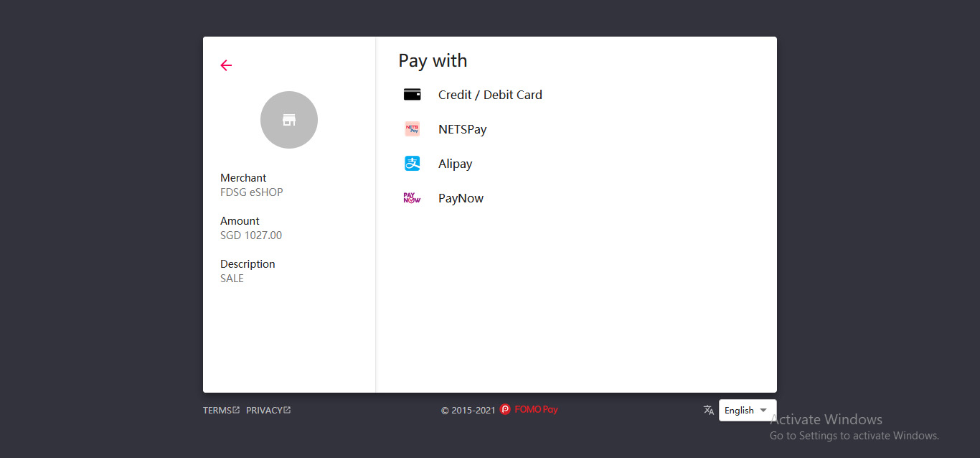Choose Credit / Debit Card payment option

(490, 95)
